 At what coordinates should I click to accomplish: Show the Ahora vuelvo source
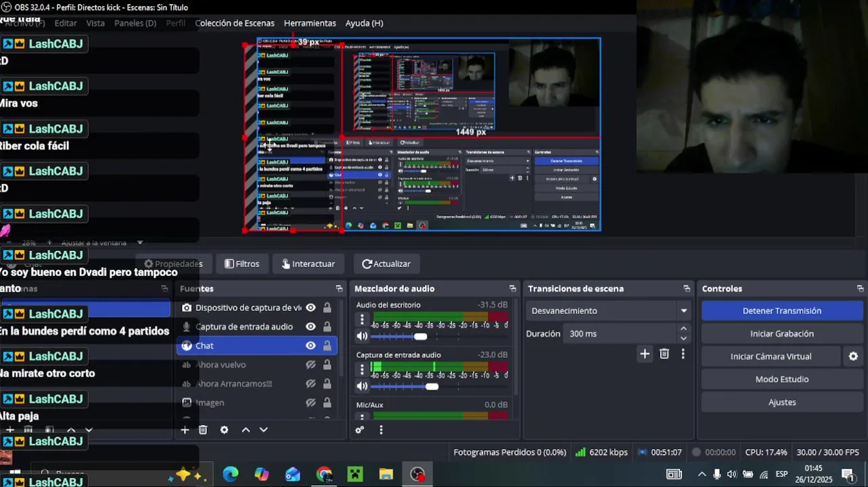tap(311, 365)
